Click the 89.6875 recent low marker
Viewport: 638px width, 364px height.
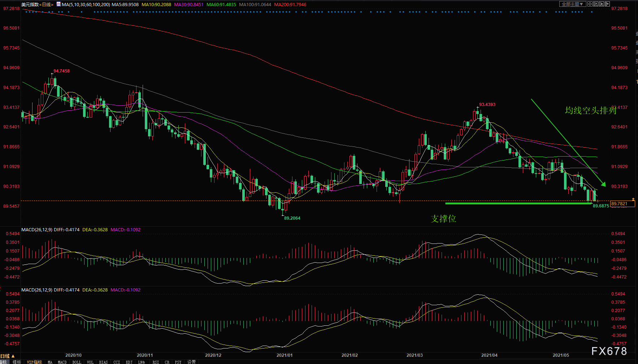pyautogui.click(x=601, y=206)
